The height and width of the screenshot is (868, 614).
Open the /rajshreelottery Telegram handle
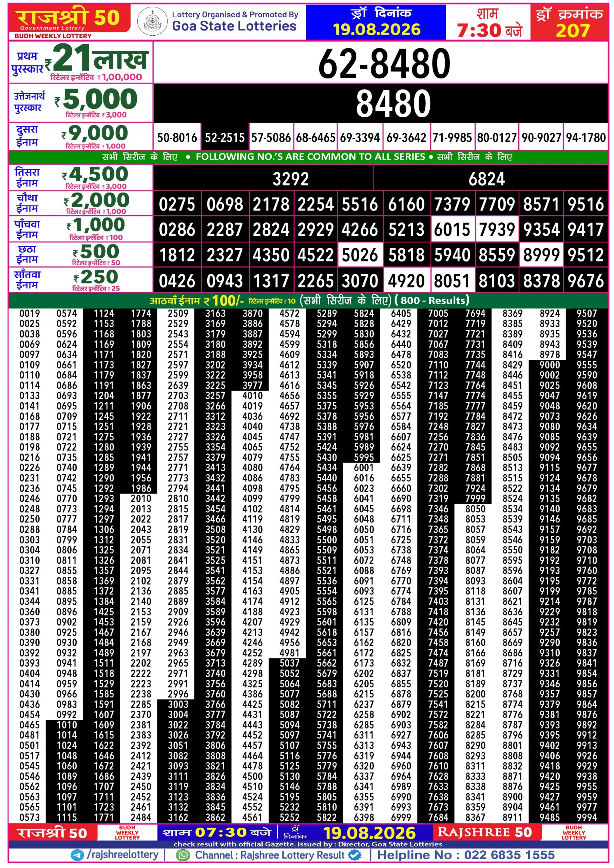tap(122, 855)
